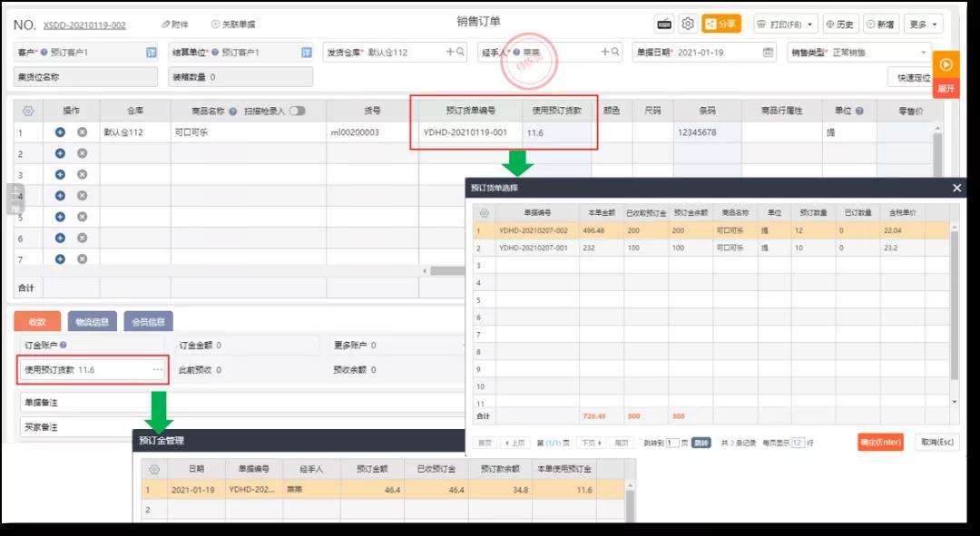Image resolution: width=980 pixels, height=536 pixels.
Task: Switch to the 会员信息 tab
Action: coord(148,322)
